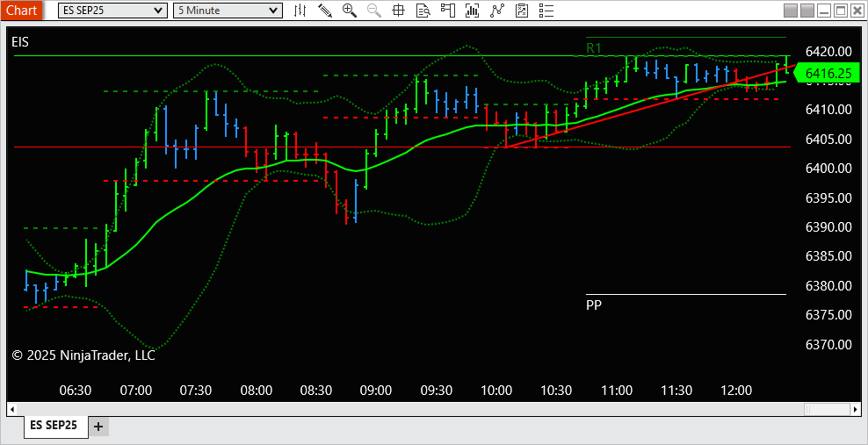Click the 08:30 time axis label

coord(316,391)
